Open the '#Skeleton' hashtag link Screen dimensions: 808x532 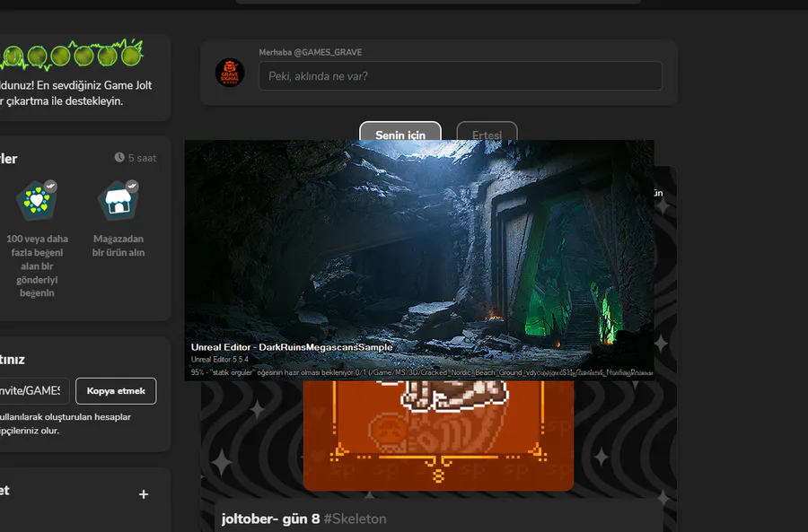(355, 519)
